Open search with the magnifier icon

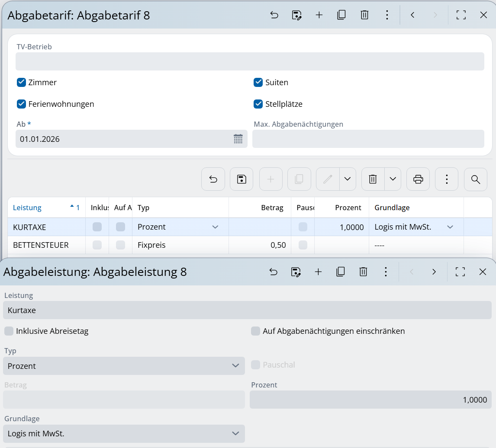click(x=475, y=179)
